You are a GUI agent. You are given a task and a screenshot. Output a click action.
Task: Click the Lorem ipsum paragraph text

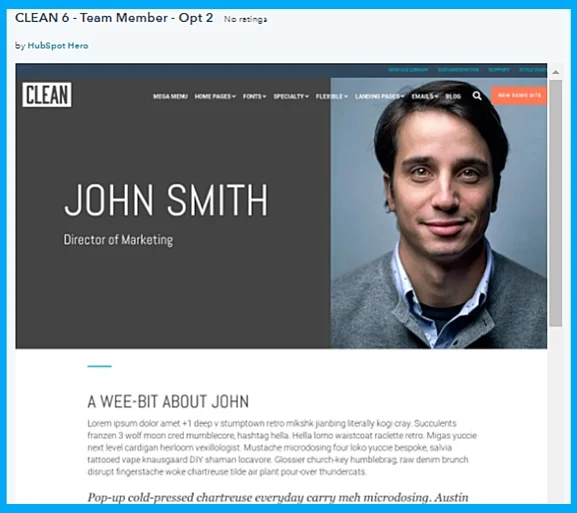point(282,447)
